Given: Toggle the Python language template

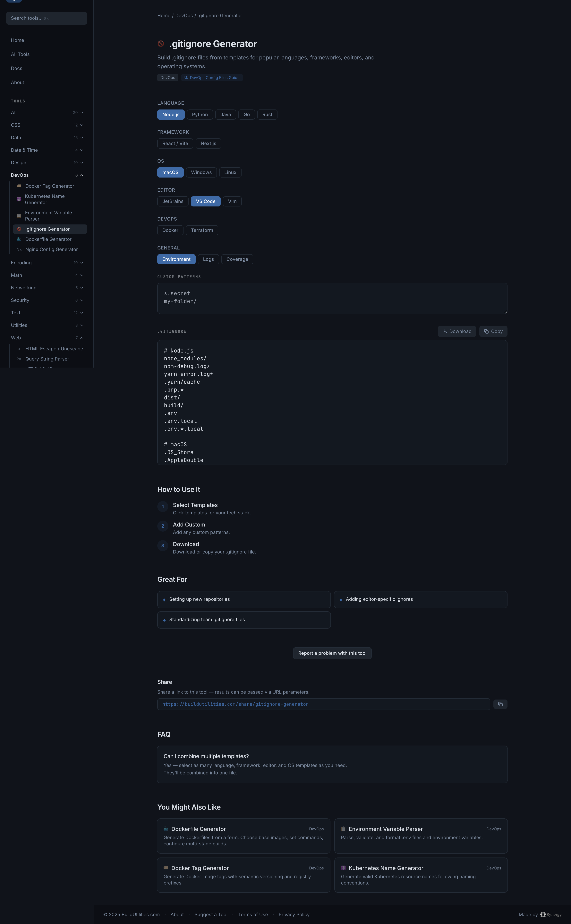Looking at the screenshot, I should pos(200,114).
